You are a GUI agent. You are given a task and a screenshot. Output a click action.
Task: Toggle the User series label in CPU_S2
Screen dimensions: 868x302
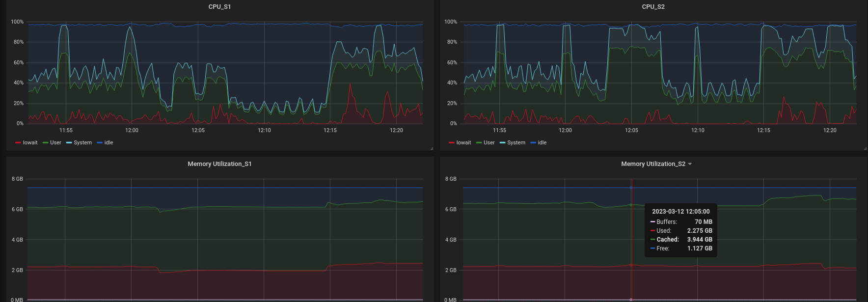tap(489, 143)
